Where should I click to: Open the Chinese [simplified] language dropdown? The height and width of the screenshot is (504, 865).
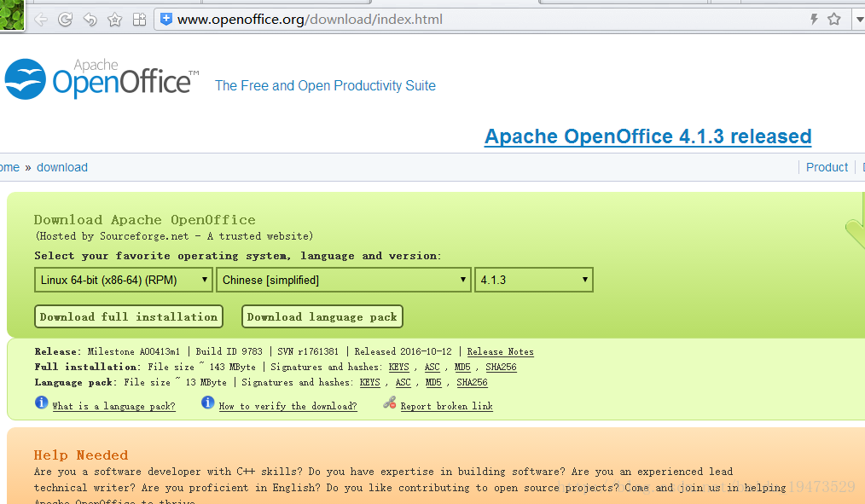tap(344, 280)
